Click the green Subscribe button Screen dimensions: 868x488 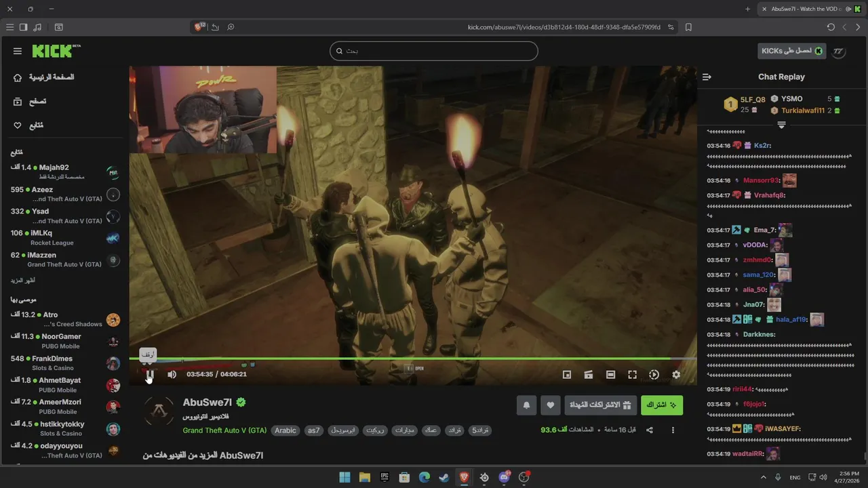pyautogui.click(x=662, y=405)
